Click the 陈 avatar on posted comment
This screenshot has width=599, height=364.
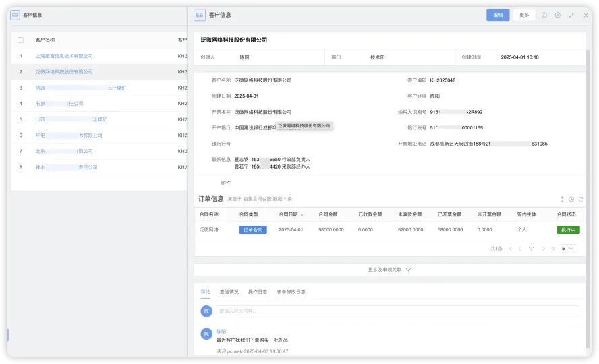pyautogui.click(x=206, y=334)
